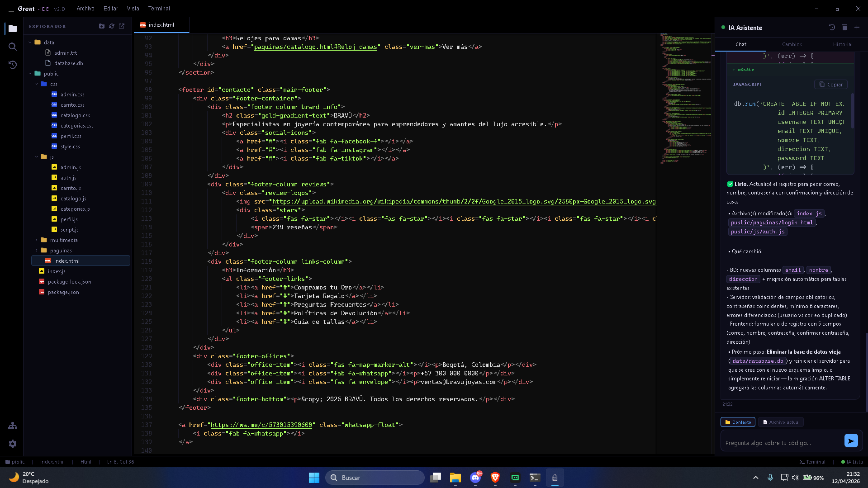The image size is (868, 488).
Task: Clear the chat with the trash icon
Action: [x=844, y=28]
